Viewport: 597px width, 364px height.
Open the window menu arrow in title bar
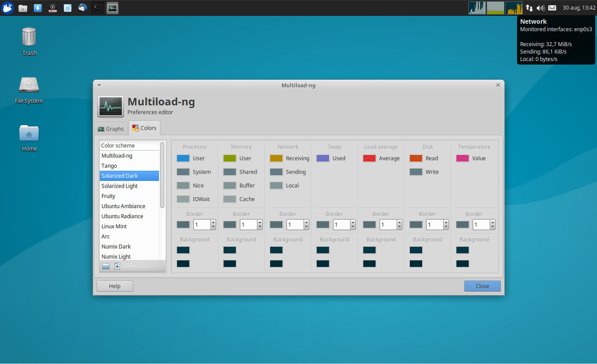[99, 85]
